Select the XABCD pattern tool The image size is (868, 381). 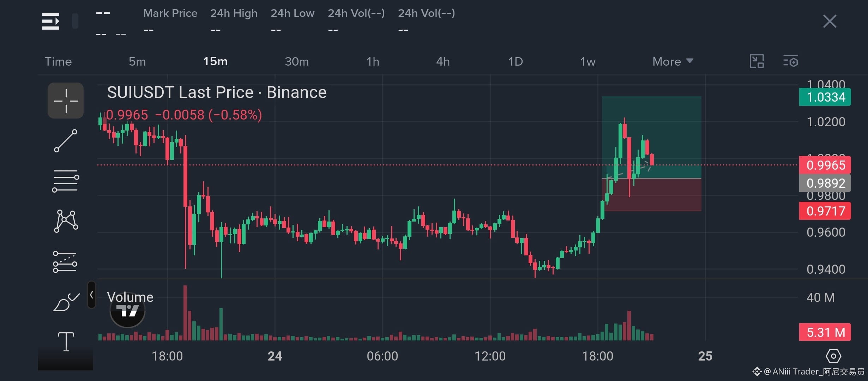pos(66,221)
